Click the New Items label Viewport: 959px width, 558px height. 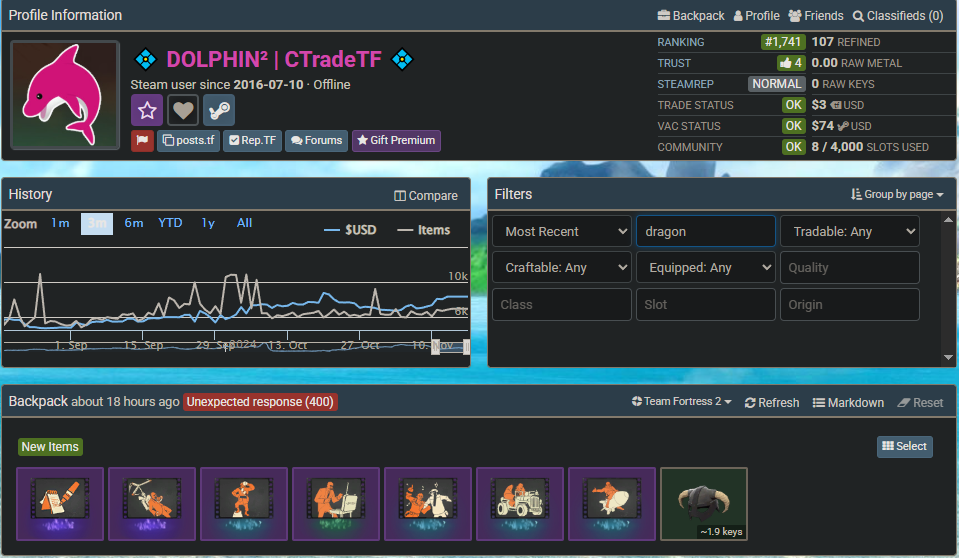(x=50, y=447)
